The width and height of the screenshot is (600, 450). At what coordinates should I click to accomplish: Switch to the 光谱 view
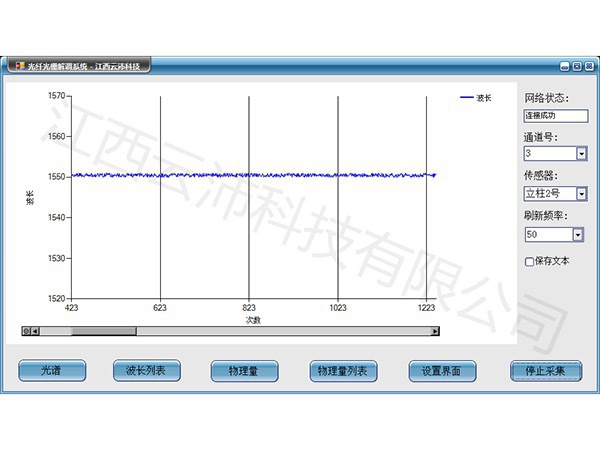pos(52,371)
